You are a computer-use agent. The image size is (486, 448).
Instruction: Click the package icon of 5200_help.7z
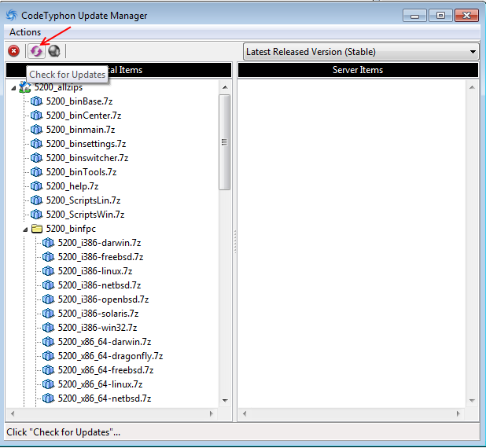[36, 186]
